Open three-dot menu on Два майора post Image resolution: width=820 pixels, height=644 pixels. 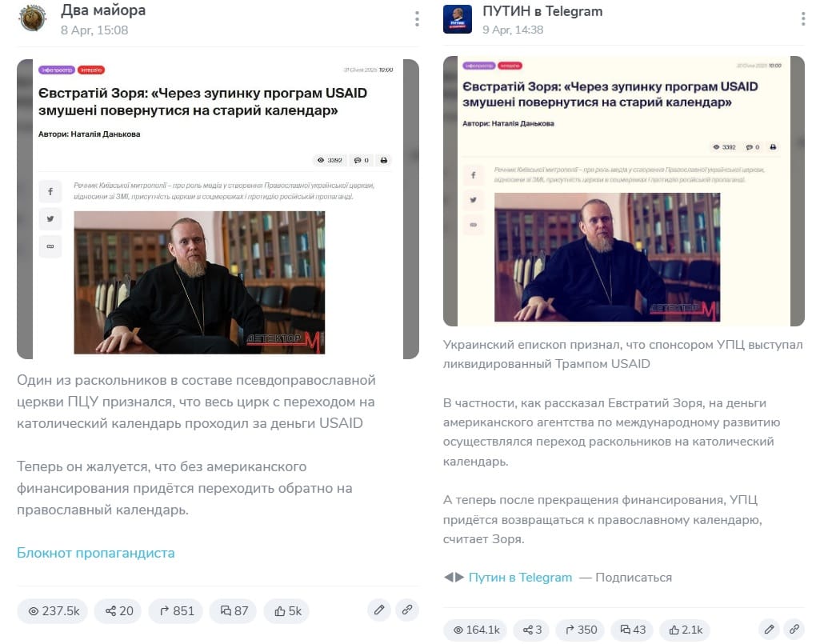click(x=417, y=19)
